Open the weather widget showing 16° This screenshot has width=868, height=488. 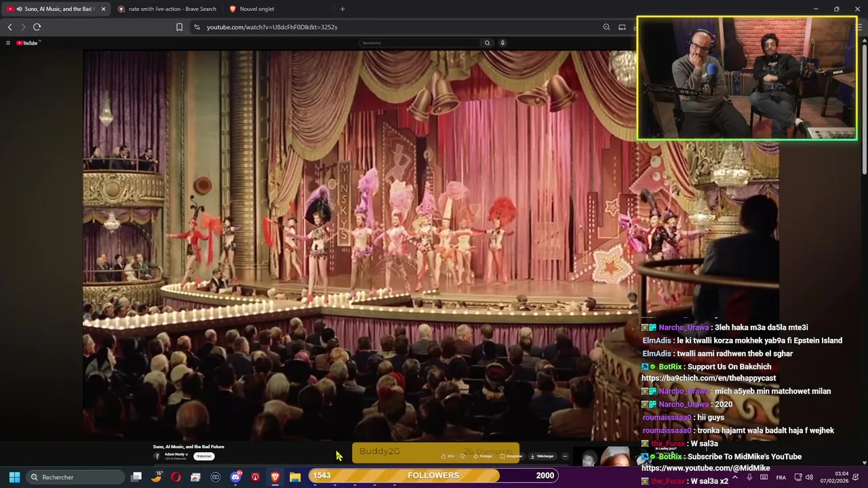(157, 476)
